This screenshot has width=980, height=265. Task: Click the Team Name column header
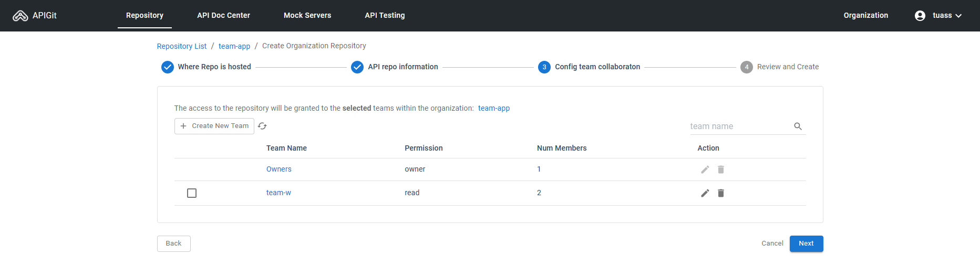(x=286, y=148)
